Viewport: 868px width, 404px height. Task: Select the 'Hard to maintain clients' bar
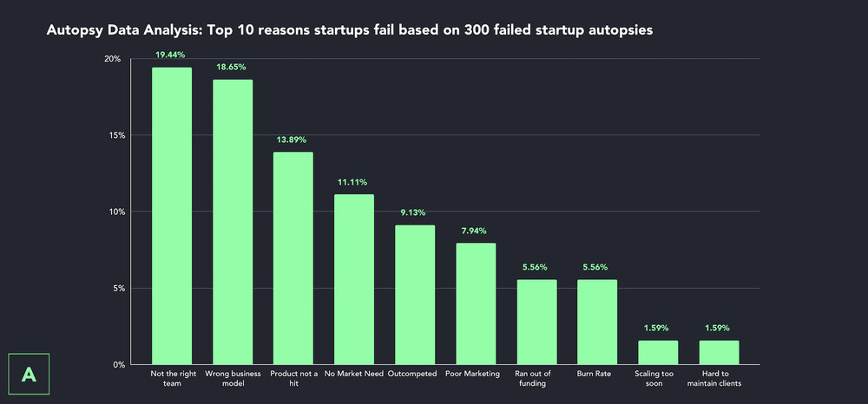[x=719, y=353]
